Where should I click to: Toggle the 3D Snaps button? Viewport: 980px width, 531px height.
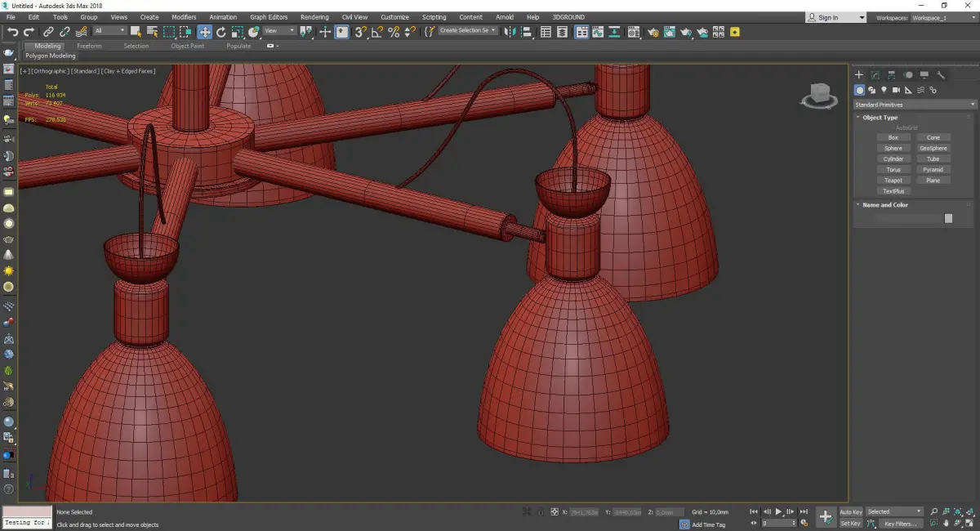click(360, 32)
